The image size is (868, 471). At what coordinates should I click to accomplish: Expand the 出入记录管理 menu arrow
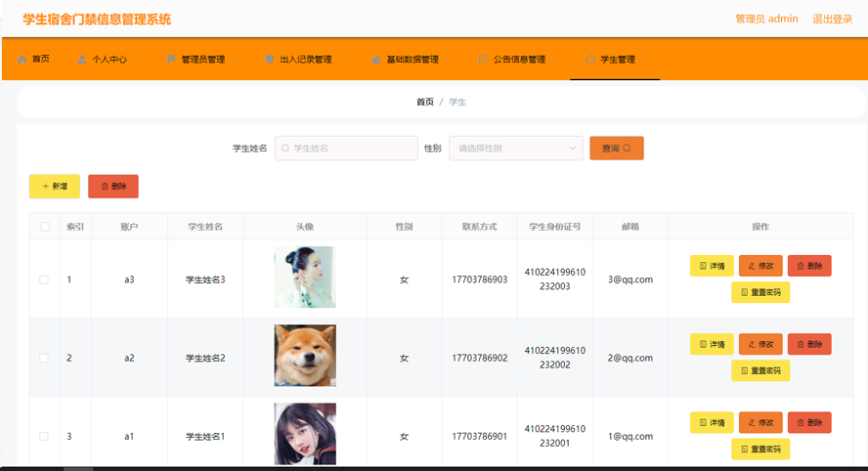coord(340,60)
